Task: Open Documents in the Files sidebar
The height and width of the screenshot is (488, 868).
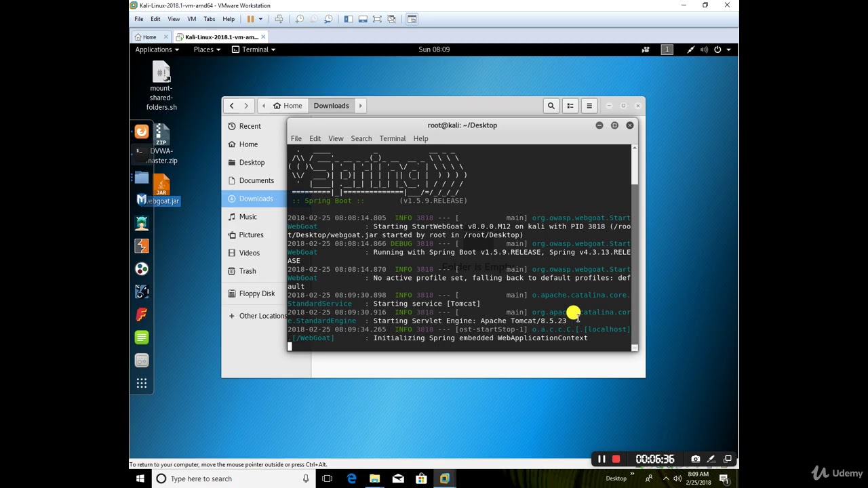Action: point(256,180)
